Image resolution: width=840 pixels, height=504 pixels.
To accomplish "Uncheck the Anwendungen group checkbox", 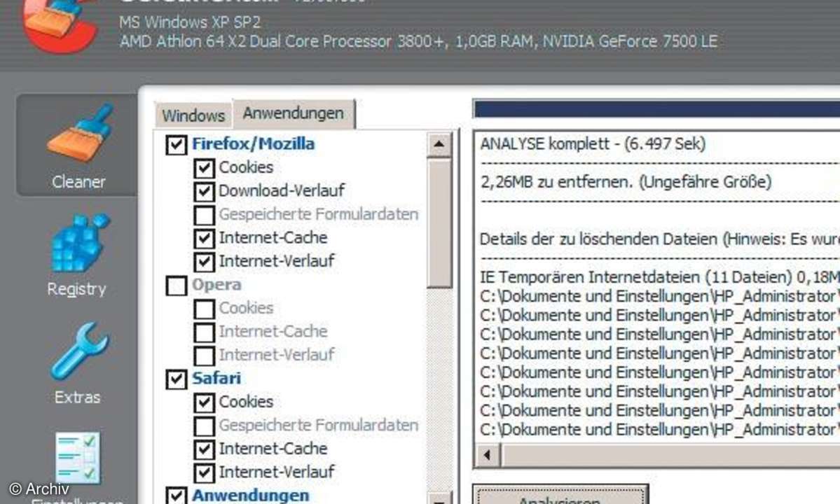I will (x=177, y=496).
